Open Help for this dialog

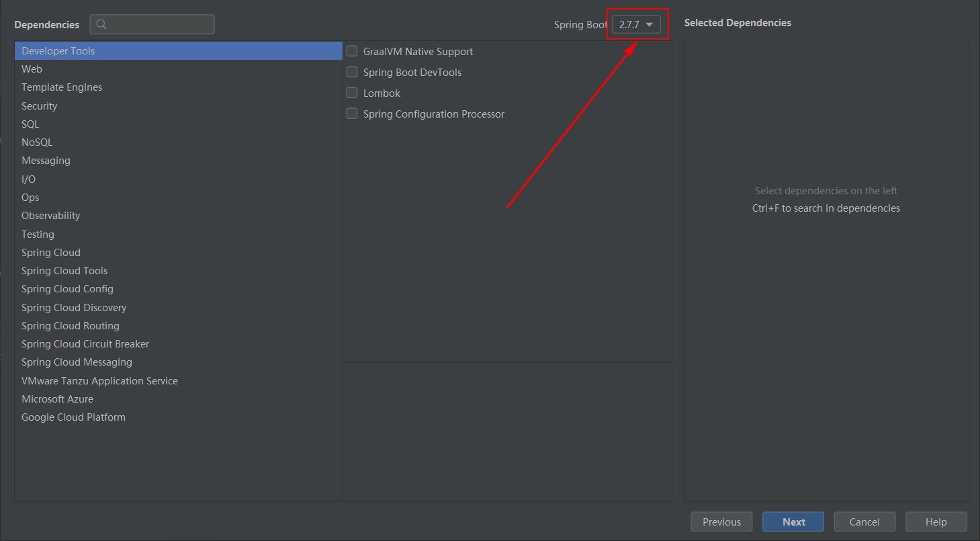(x=936, y=522)
